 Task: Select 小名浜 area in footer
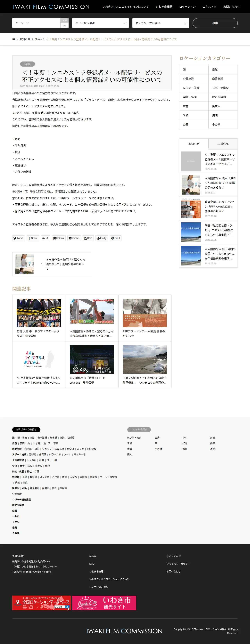click(x=158, y=449)
